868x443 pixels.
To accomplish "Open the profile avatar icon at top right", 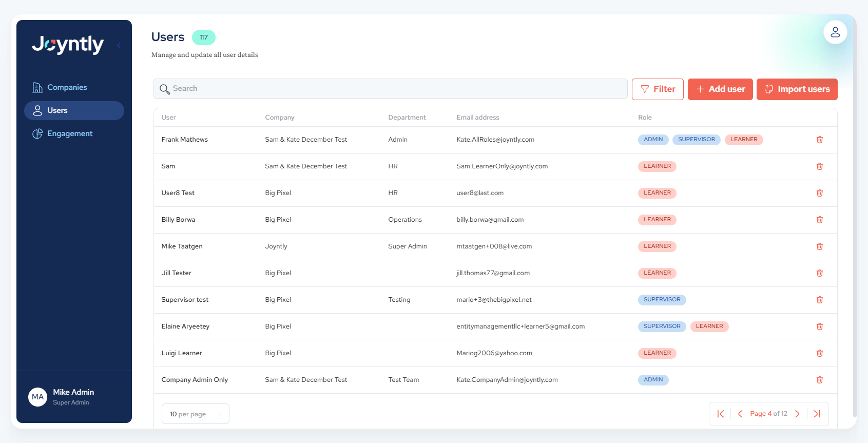I will pos(835,32).
